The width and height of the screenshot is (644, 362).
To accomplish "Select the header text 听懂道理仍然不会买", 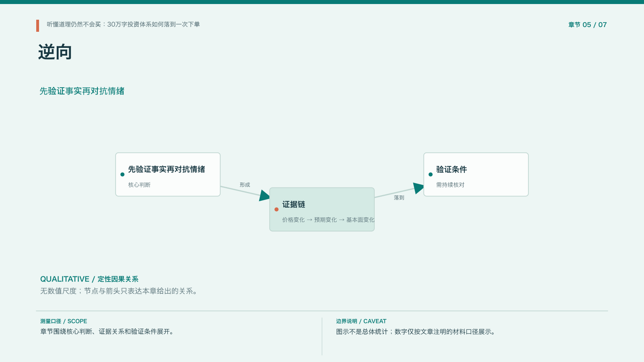I will [x=74, y=25].
